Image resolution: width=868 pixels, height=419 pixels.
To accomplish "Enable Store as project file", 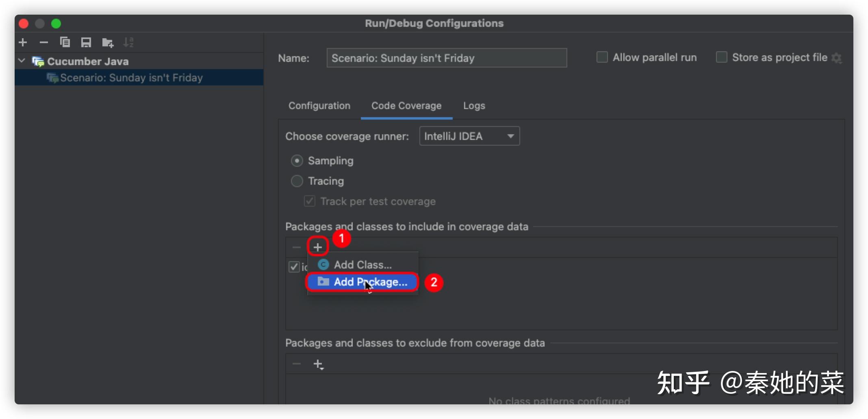I will click(x=722, y=57).
